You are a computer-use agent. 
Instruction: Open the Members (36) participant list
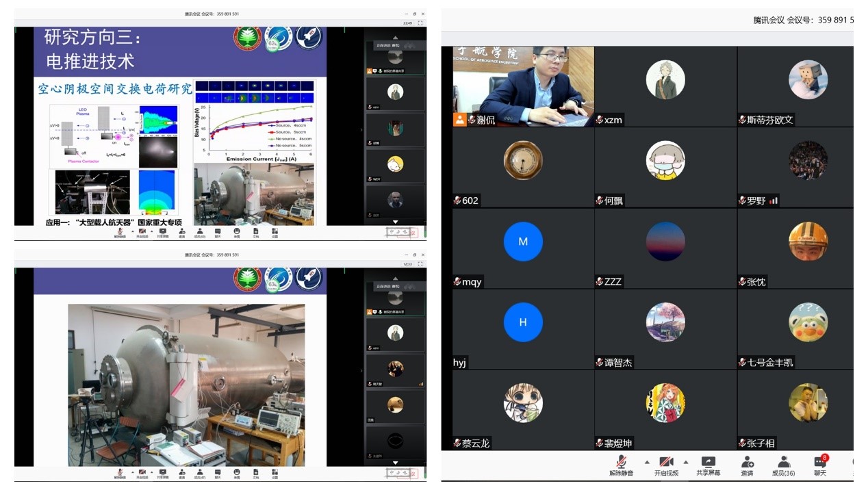click(x=783, y=463)
